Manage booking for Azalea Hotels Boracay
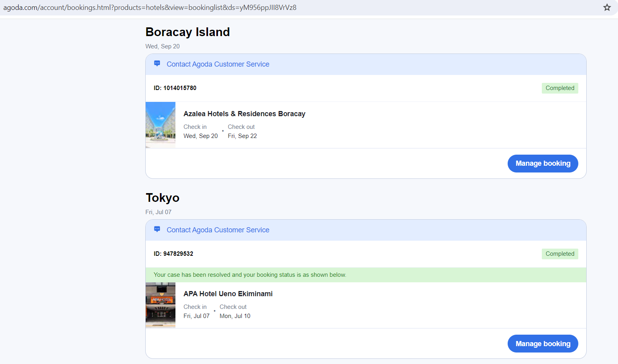The image size is (618, 364). pos(543,163)
